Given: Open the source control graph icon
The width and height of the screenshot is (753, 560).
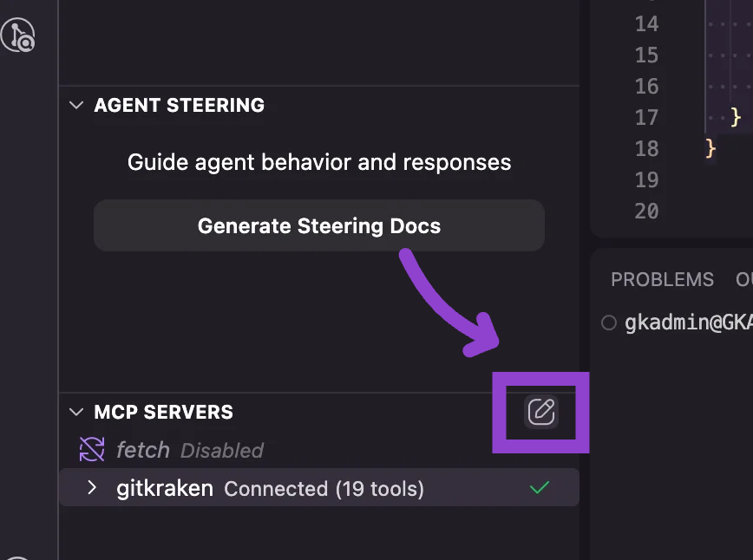Looking at the screenshot, I should point(17,35).
